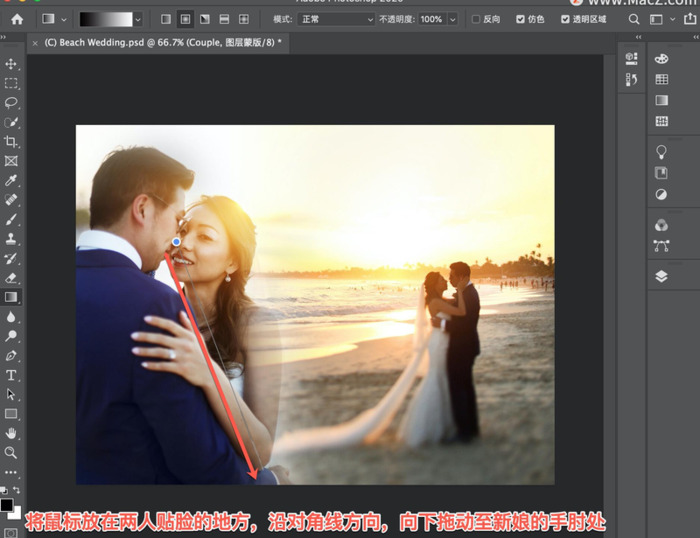Toggle the 仿色 (Dither) checkbox
This screenshot has height=538, width=700.
(x=520, y=19)
